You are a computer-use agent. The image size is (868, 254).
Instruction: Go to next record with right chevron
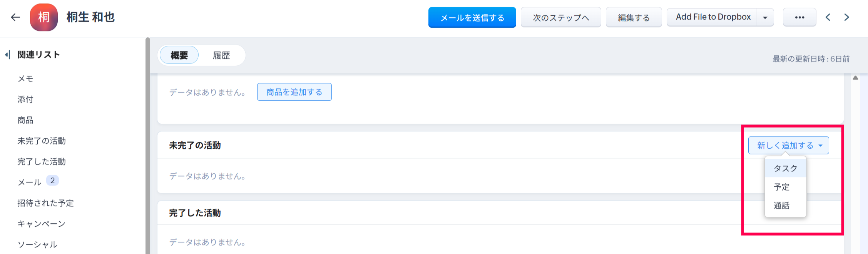(x=846, y=17)
